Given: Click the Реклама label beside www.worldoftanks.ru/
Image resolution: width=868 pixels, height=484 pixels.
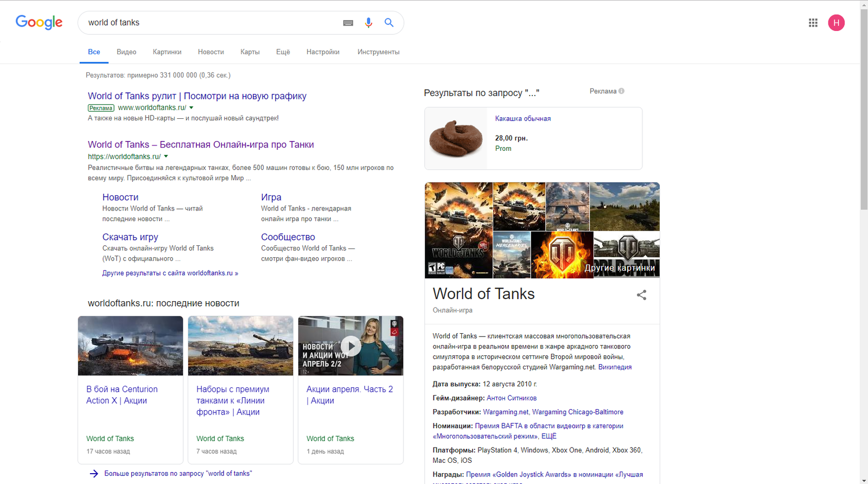Looking at the screenshot, I should [x=101, y=108].
